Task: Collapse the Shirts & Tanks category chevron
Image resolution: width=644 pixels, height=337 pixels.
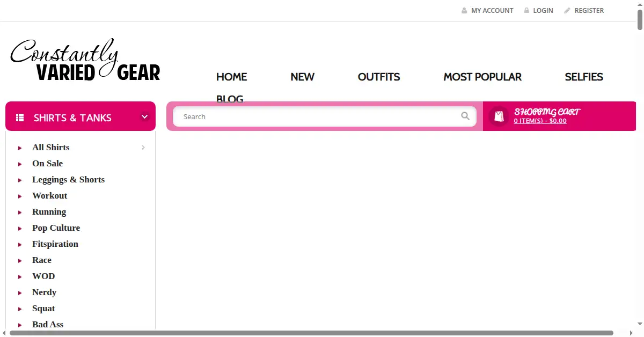Action: [x=144, y=117]
